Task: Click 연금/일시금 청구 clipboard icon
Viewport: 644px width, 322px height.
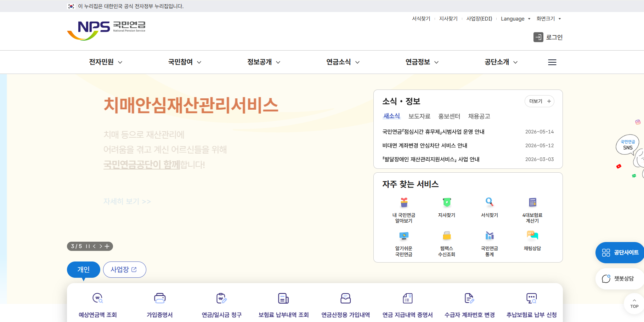Action: point(222,298)
